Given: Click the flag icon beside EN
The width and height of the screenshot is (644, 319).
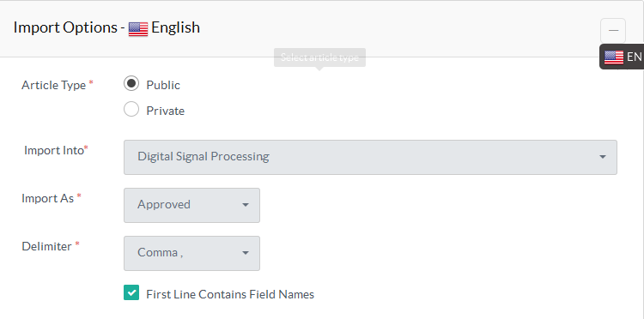Looking at the screenshot, I should pos(614,57).
